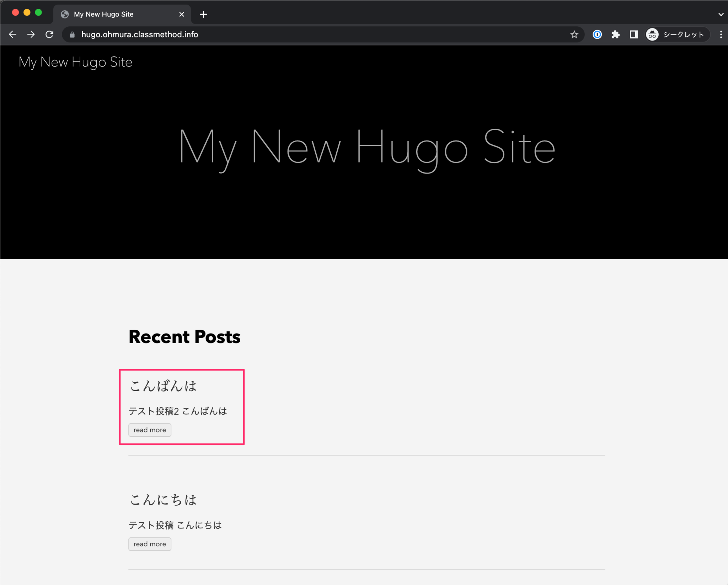Click read more under こんにちは post
The image size is (728, 585).
[149, 544]
